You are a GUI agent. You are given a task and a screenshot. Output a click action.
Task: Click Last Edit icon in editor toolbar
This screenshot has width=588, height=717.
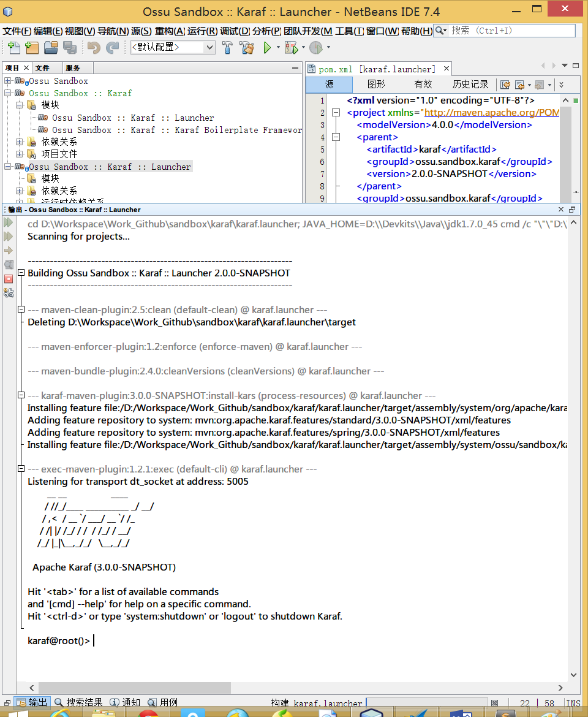click(x=505, y=85)
